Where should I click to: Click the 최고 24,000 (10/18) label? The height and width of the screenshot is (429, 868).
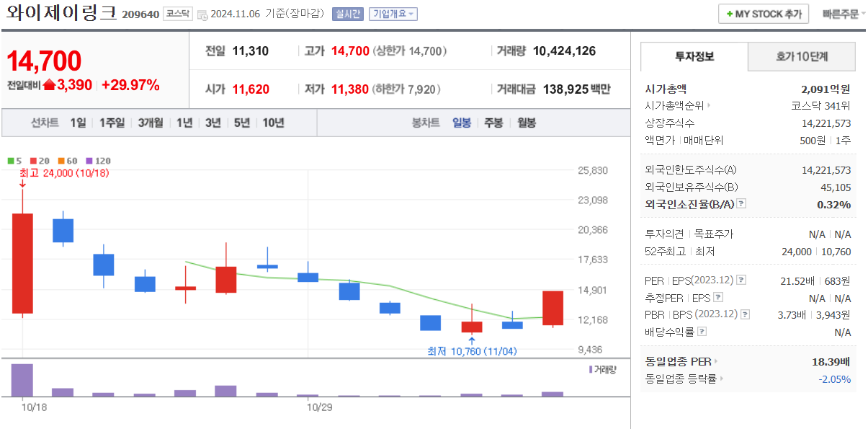pos(64,173)
